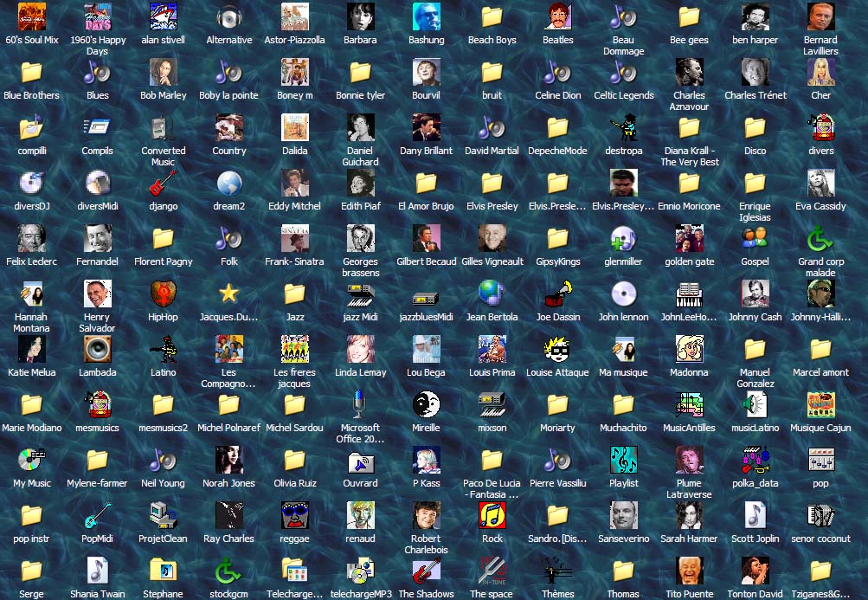Viewport: 868px width, 600px height.
Task: Click the Compils window icon
Action: coord(98,127)
